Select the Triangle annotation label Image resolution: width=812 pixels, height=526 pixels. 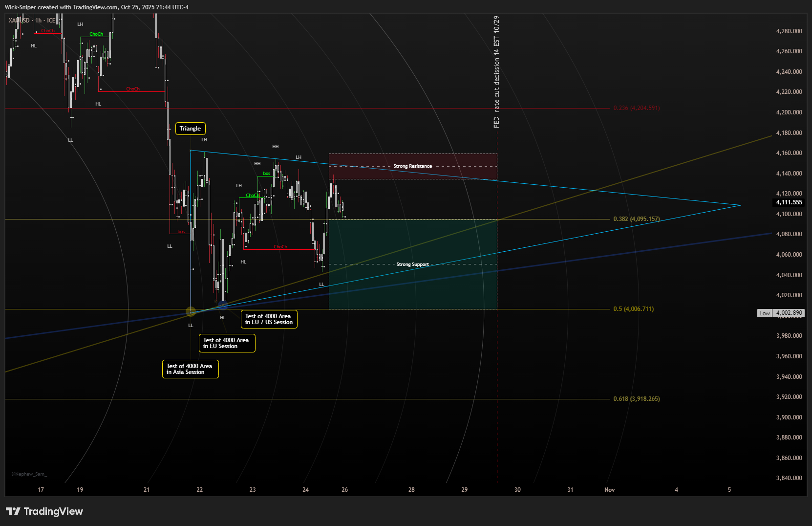[x=190, y=129]
